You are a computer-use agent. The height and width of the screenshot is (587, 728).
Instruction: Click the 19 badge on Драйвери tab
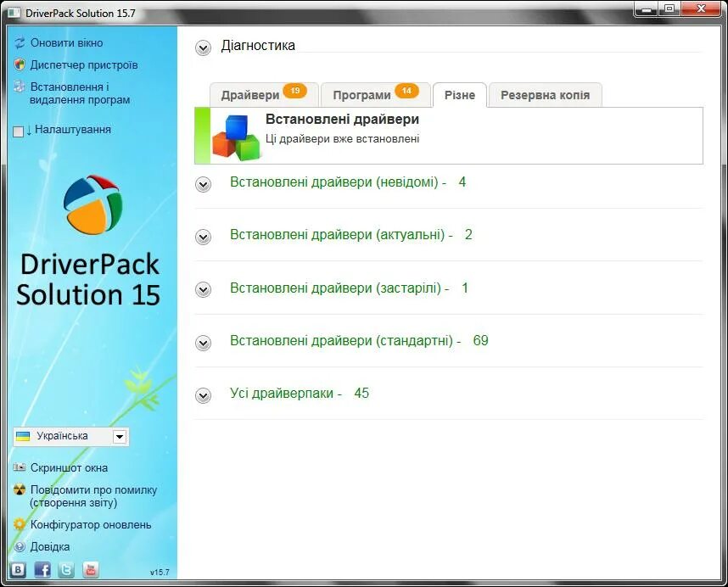(295, 91)
